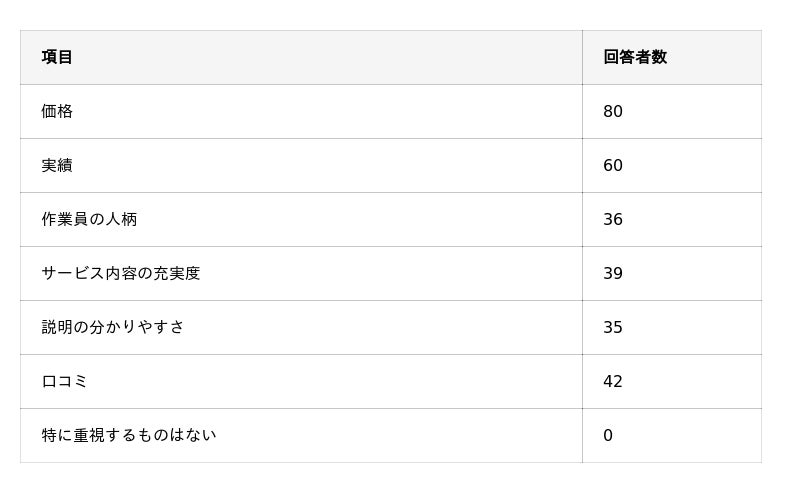
Task: Select the 特に重視するものはない cell
Action: 129,435
